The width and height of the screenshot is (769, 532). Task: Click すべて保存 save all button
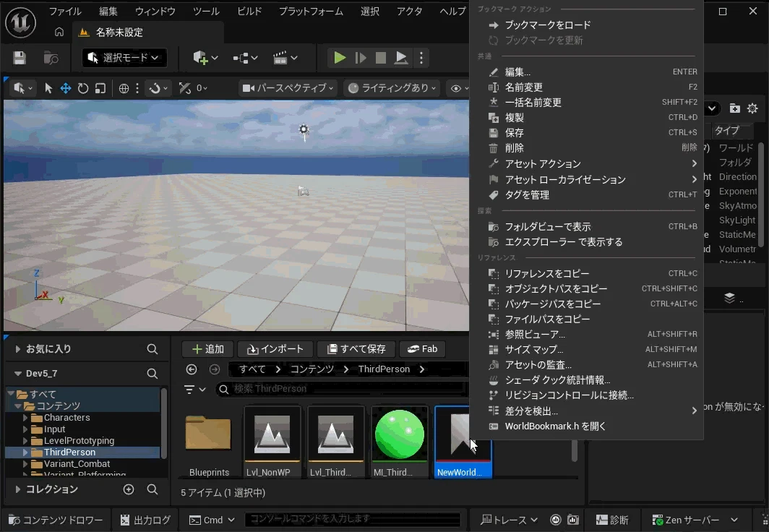tap(356, 349)
